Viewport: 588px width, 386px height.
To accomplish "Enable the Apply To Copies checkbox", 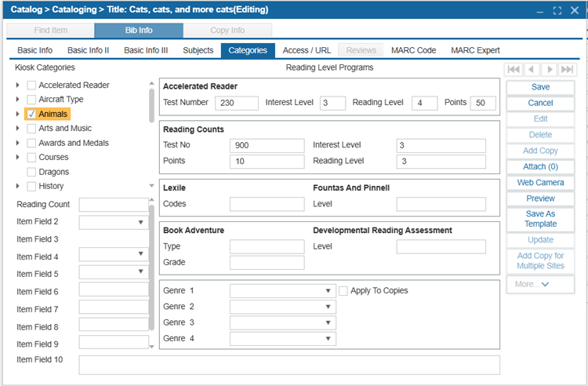I will point(343,291).
